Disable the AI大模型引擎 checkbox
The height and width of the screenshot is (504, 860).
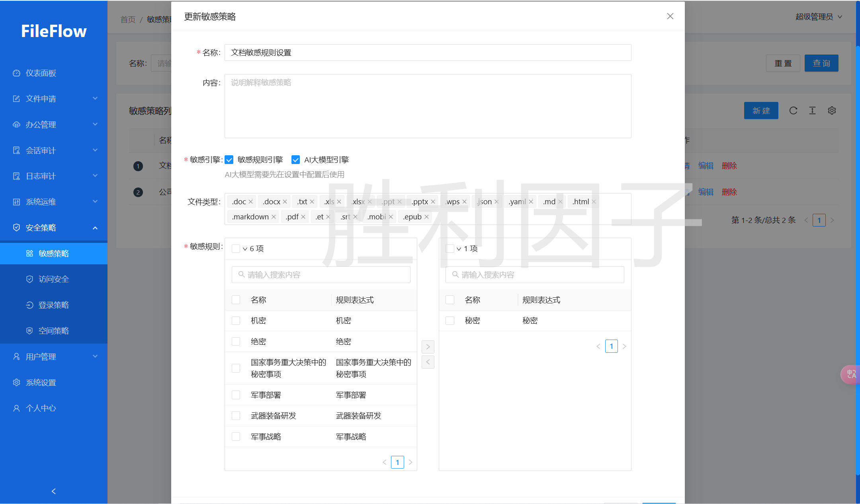click(295, 159)
